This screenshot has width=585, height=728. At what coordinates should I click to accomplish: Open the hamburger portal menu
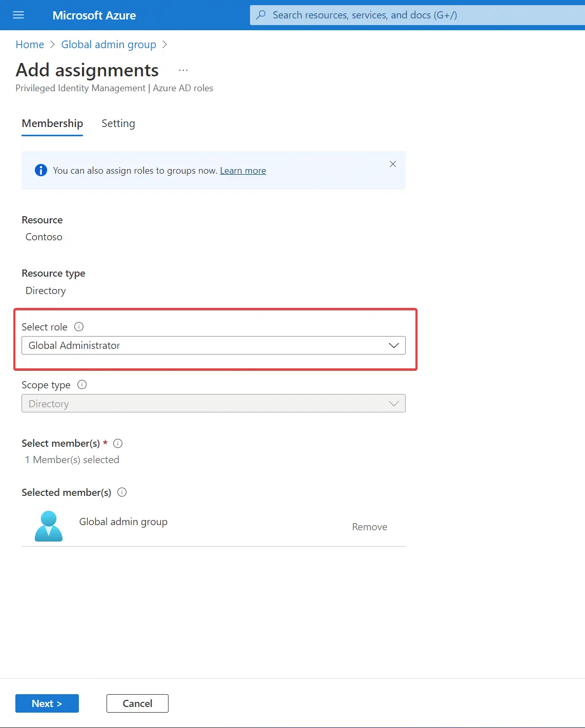click(18, 15)
